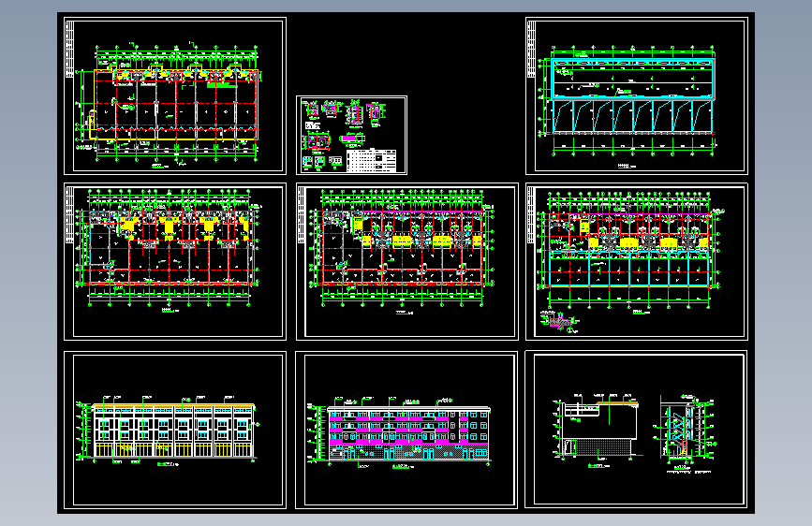Click the white schedule table in the detail sheet
Image resolution: width=812 pixels, height=526 pixels.
click(371, 160)
